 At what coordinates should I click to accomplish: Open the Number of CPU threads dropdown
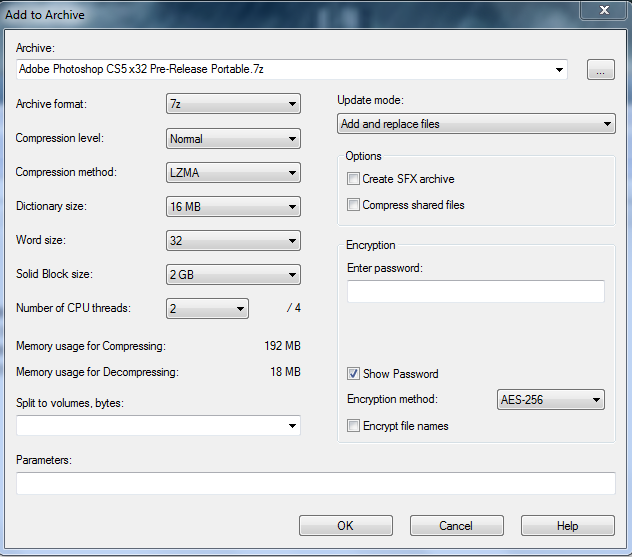207,309
